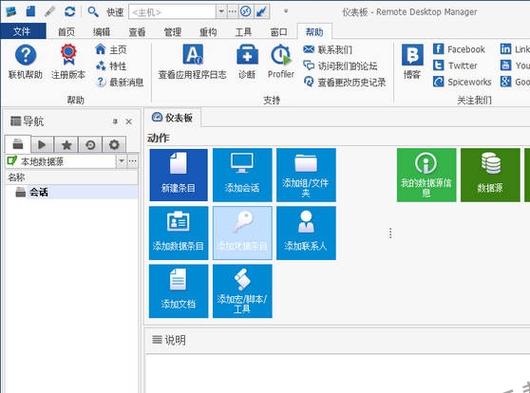530x393 pixels.
Task: Click the 添加会话 add session tile
Action: coord(242,175)
